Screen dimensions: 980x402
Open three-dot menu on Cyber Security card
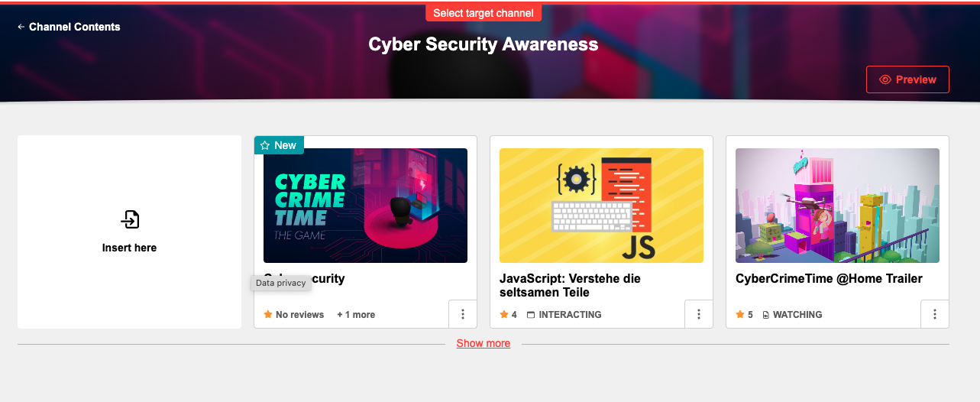(x=462, y=314)
